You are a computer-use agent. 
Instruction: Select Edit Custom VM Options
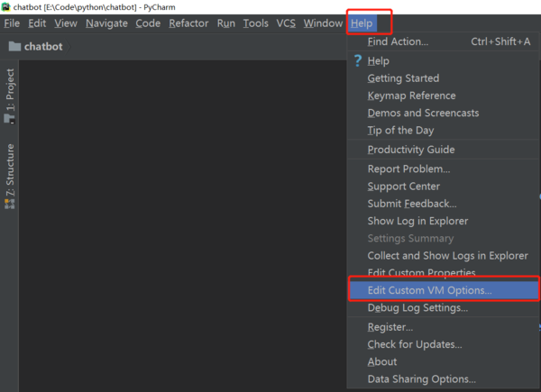tap(444, 290)
